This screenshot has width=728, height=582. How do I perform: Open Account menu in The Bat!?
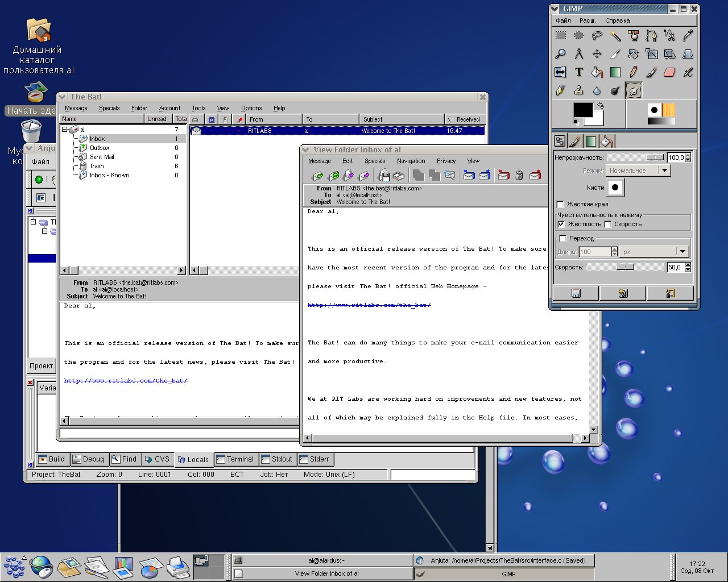[x=169, y=108]
